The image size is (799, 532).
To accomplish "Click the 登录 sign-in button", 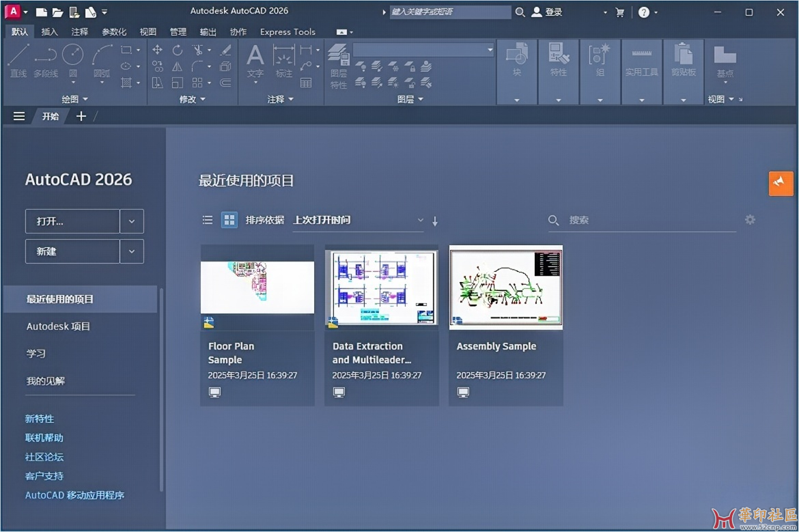I will tap(547, 12).
